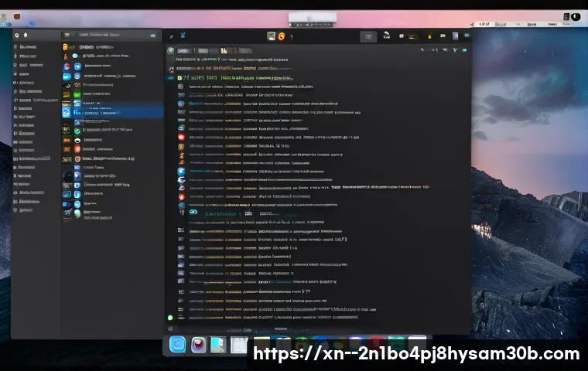
Task: Toggle the highlighted view button in the top toolbar
Action: point(368,36)
